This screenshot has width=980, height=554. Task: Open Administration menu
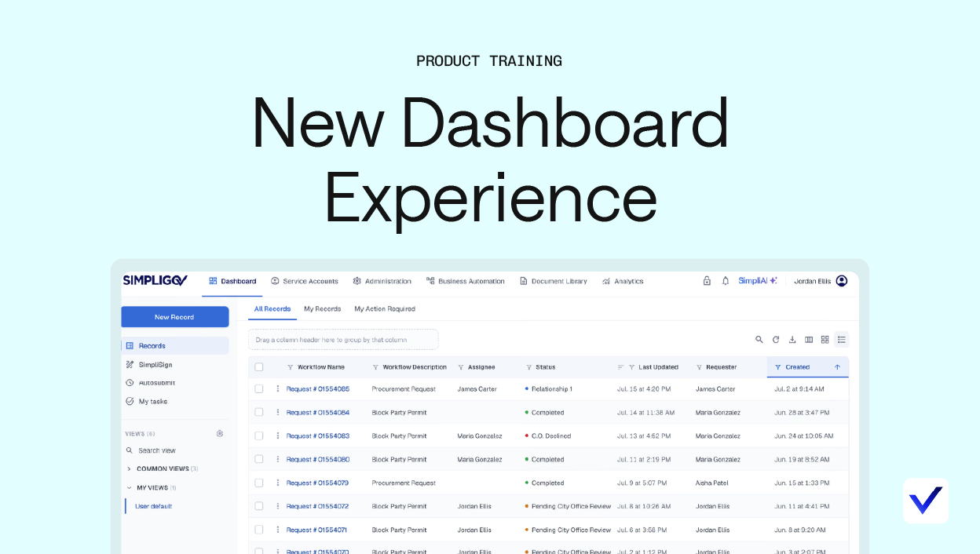click(382, 281)
